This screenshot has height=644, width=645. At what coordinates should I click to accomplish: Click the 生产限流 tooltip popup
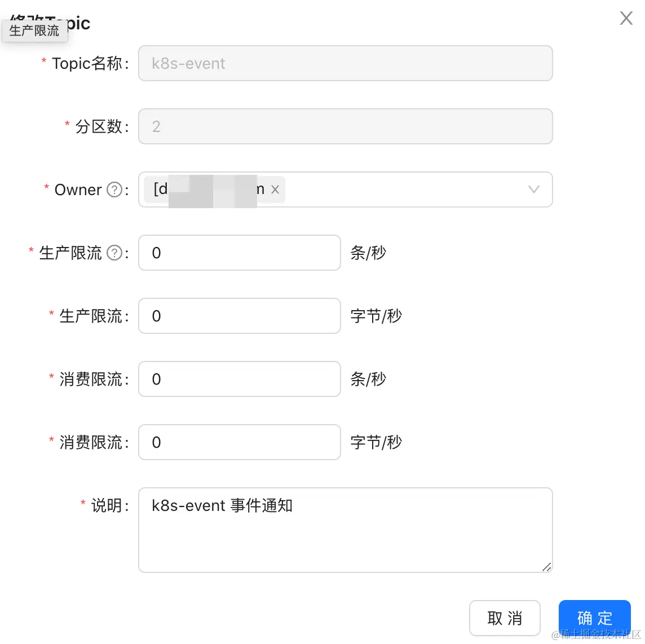click(x=34, y=30)
